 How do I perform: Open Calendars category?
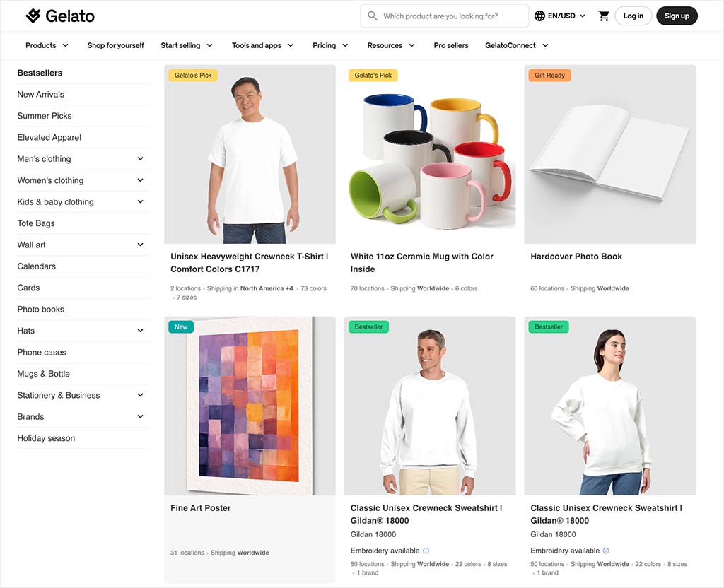[37, 266]
